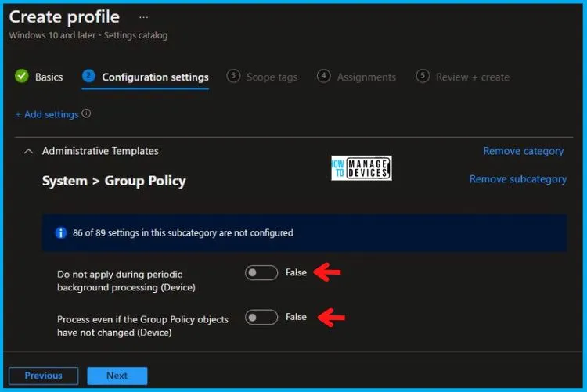Click the Previous button
This screenshot has width=587, height=392.
[x=43, y=376]
